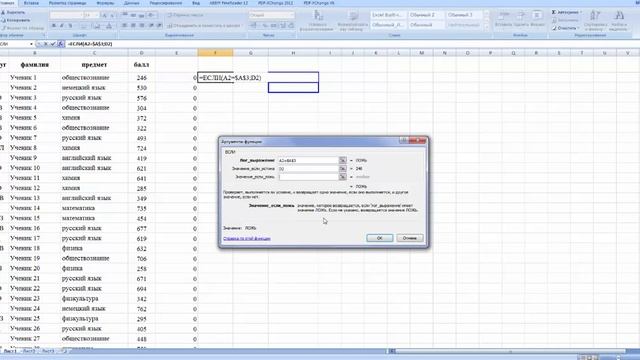Click the Вставить cells icon
The width and height of the screenshot is (640, 360).
(x=504, y=16)
